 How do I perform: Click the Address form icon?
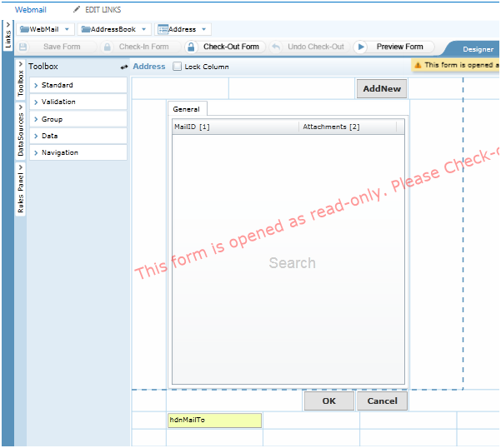click(163, 29)
